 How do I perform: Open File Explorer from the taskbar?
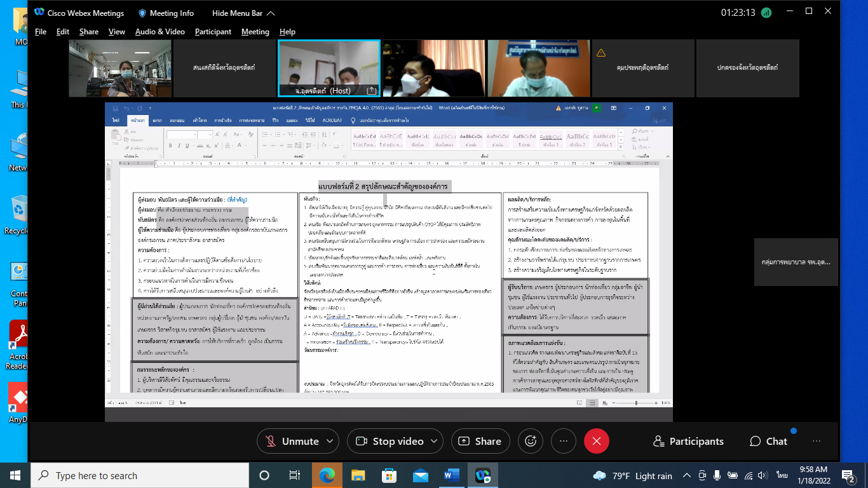358,475
